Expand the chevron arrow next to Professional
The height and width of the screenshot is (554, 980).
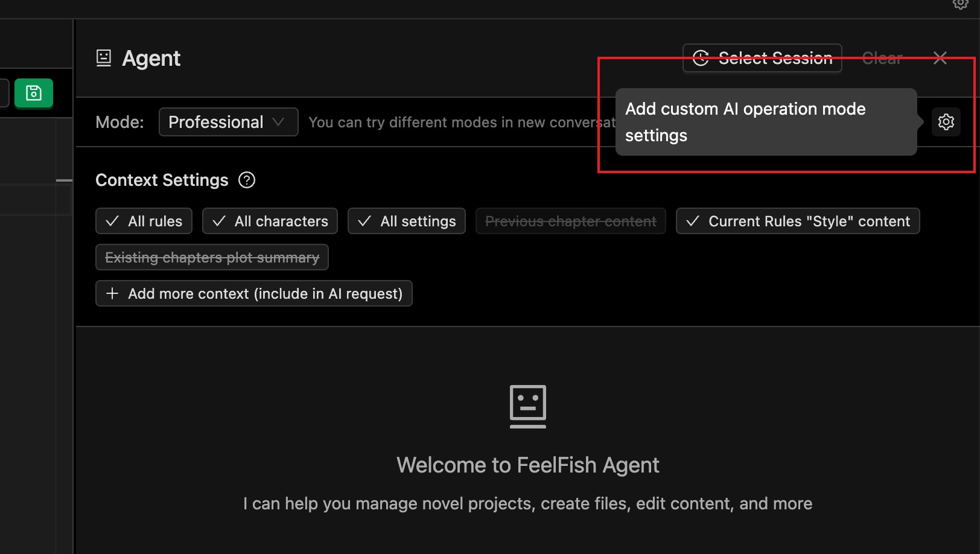click(278, 122)
